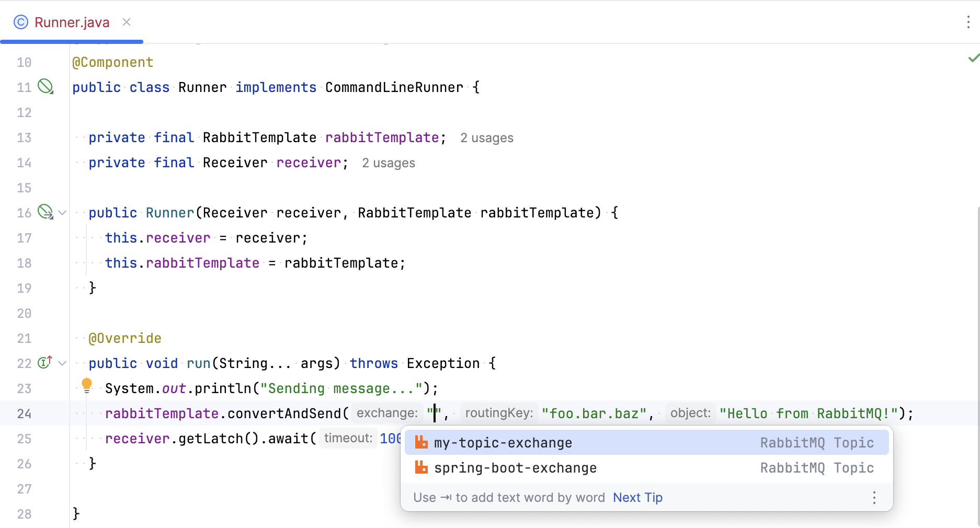This screenshot has height=528, width=980.
Task: Open the completion popup's three-dot menu
Action: [x=874, y=498]
